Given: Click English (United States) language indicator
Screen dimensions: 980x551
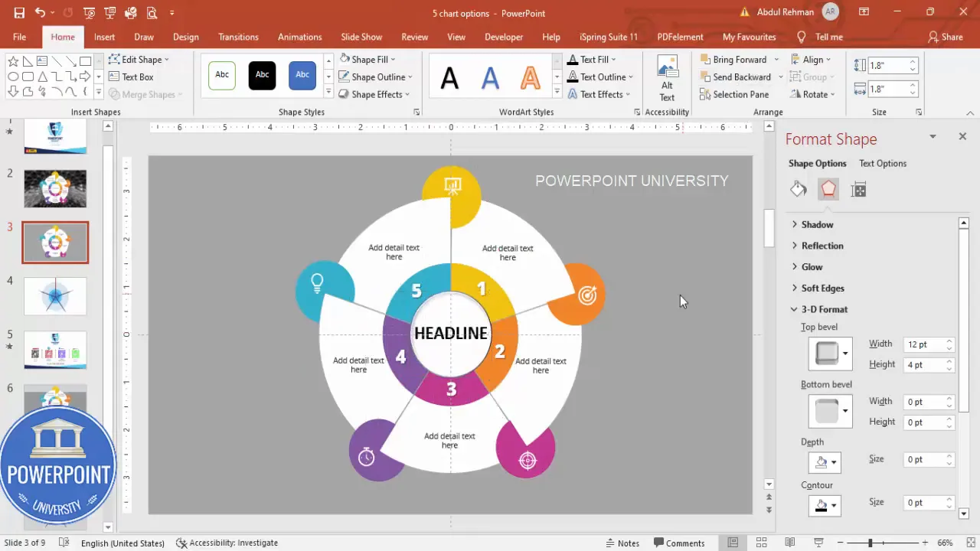Looking at the screenshot, I should 122,543.
